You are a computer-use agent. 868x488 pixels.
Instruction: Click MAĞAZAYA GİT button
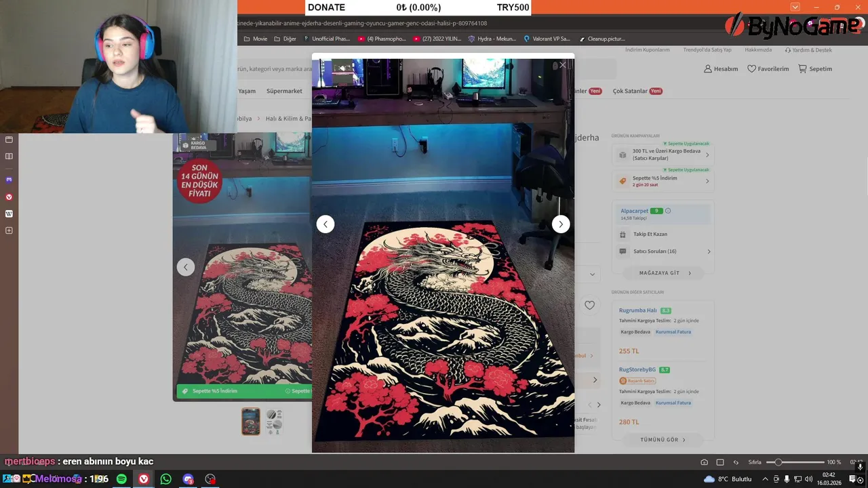[664, 273]
